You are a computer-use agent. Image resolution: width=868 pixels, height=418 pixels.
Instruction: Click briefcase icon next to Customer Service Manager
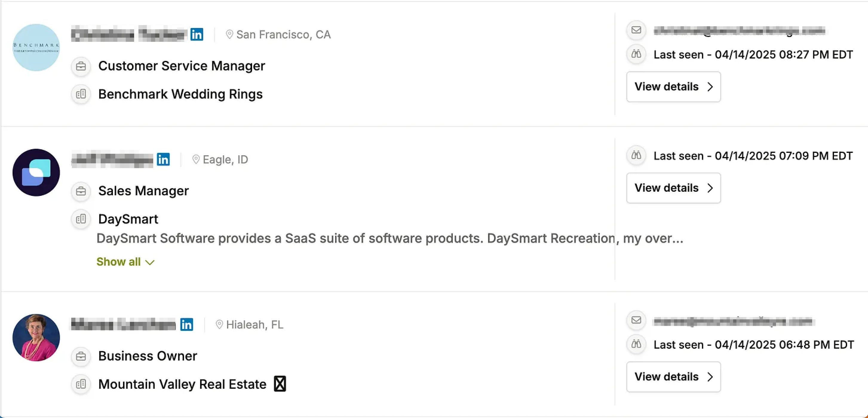81,66
